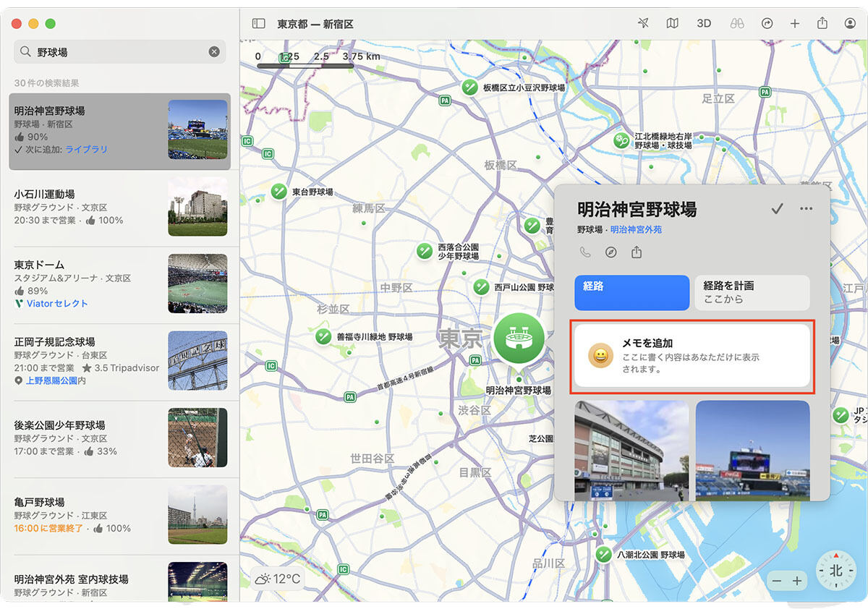Click the directions arrow toolbar icon

[x=767, y=23]
